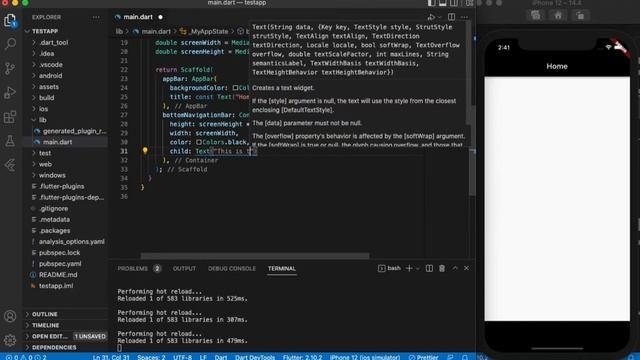Click the lightbulb quick-fix icon on line 31
Image resolution: width=640 pixels, height=360 pixels.
pos(145,151)
